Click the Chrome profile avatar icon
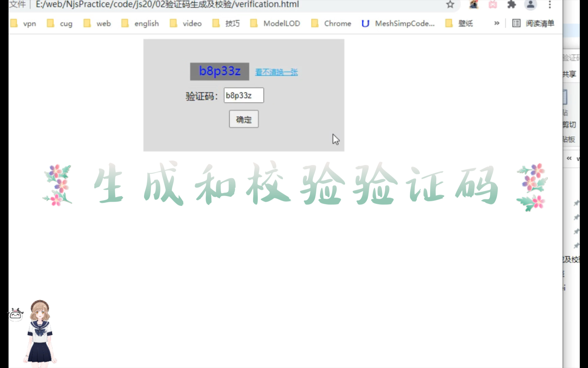588x368 pixels. (530, 5)
